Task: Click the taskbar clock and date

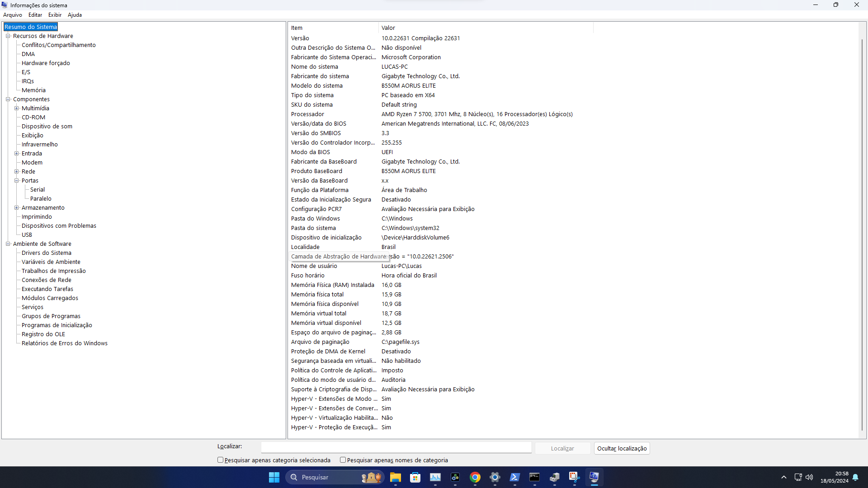Action: 835,477
